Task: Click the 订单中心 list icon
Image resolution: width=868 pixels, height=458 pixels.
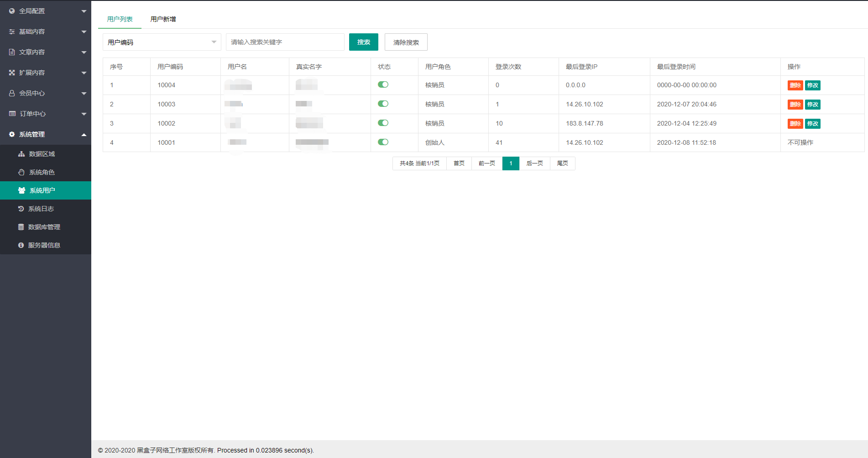Action: [12, 114]
